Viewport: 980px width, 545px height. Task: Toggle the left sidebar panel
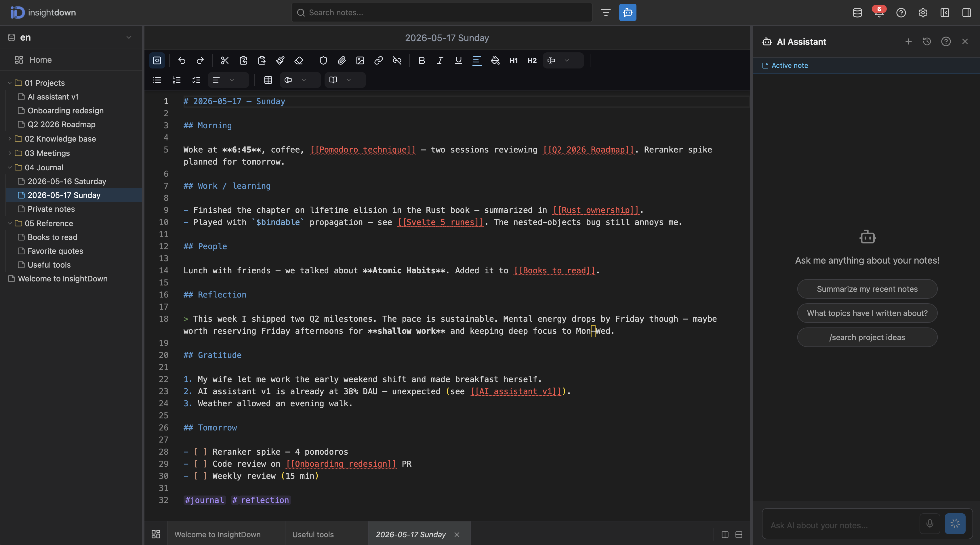[945, 13]
